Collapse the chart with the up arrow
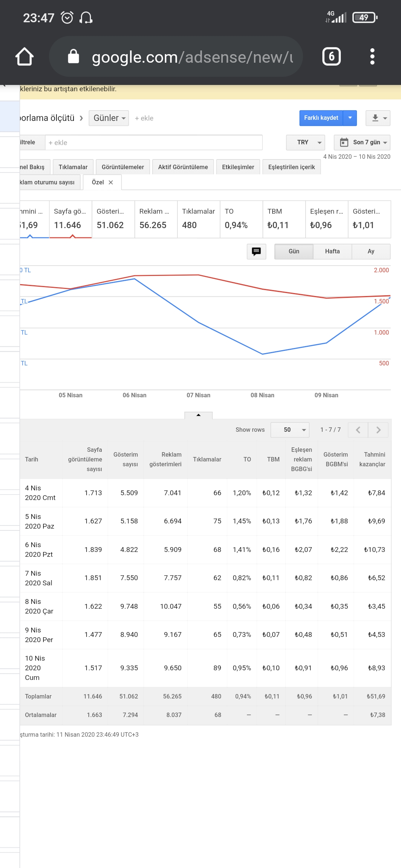Viewport: 401px width, 868px height. [x=199, y=415]
